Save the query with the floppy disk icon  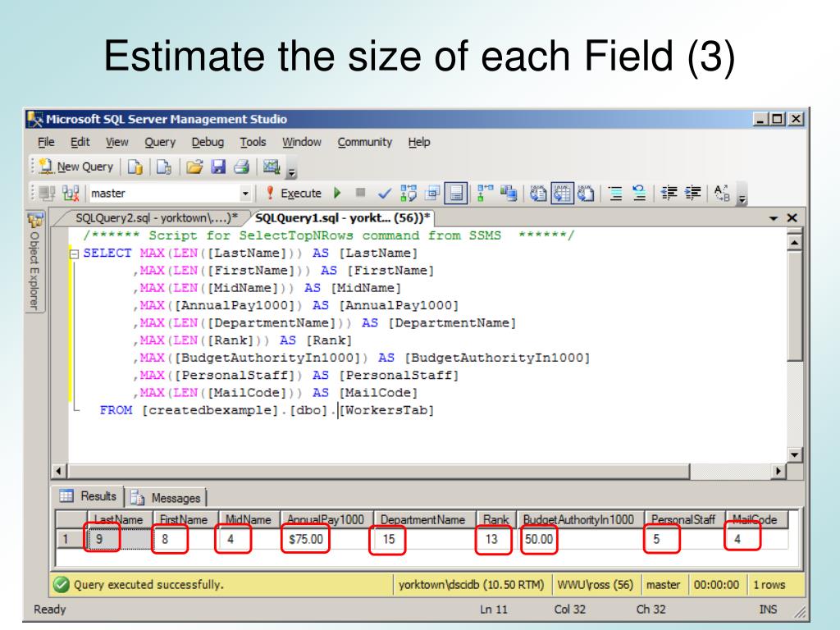(217, 167)
